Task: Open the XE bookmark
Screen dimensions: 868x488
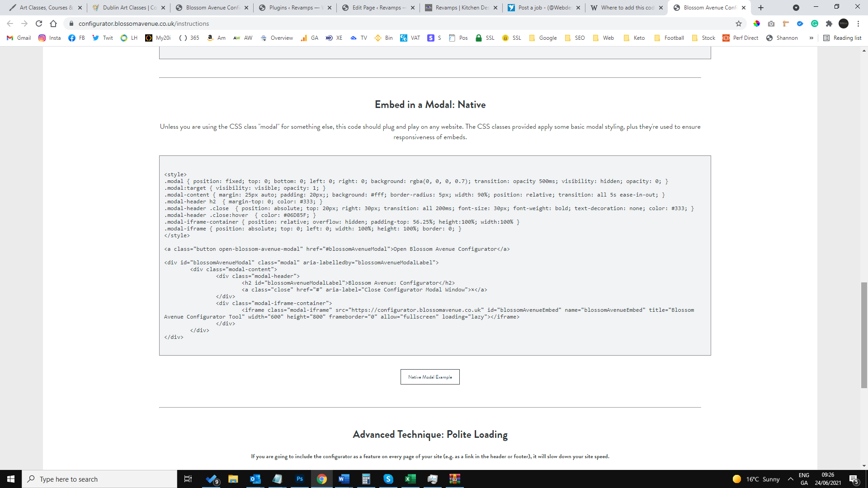Action: (x=334, y=38)
